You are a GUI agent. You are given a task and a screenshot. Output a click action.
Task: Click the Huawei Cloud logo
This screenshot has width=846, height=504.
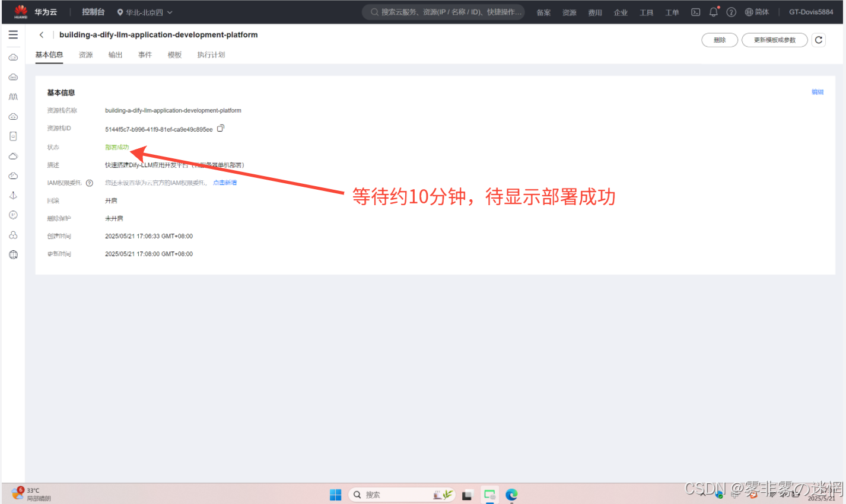[x=21, y=12]
